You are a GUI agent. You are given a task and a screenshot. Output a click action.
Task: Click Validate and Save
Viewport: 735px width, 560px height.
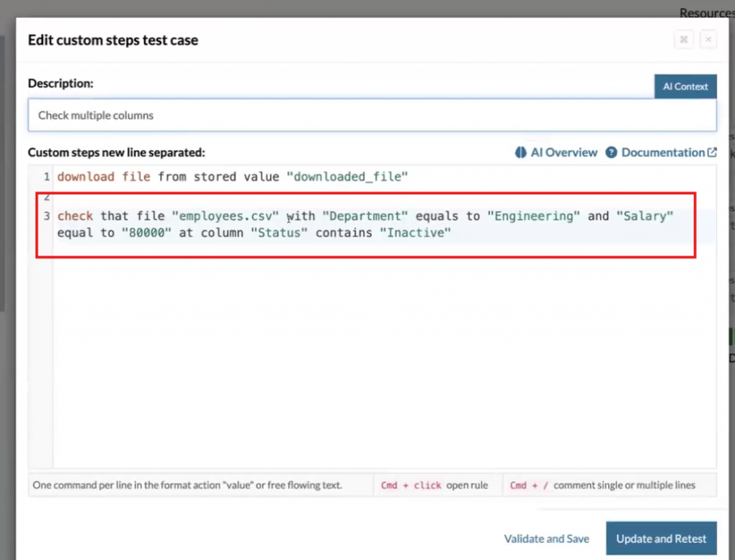point(546,538)
